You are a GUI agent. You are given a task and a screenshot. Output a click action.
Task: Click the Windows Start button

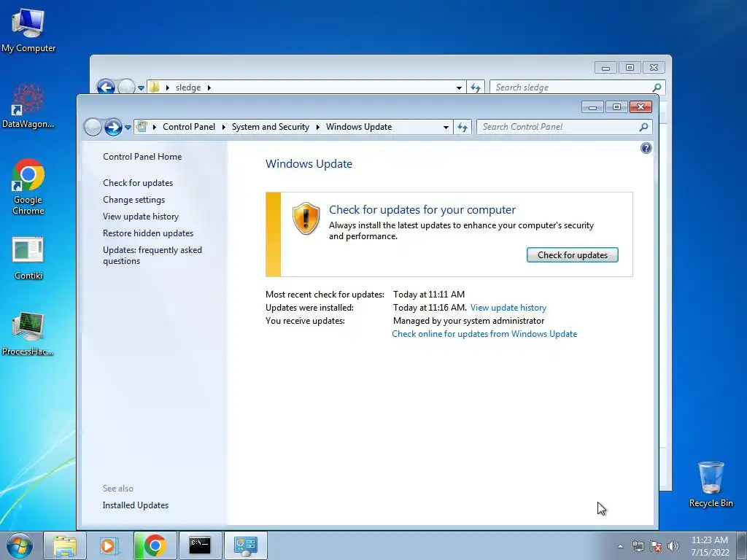20,545
